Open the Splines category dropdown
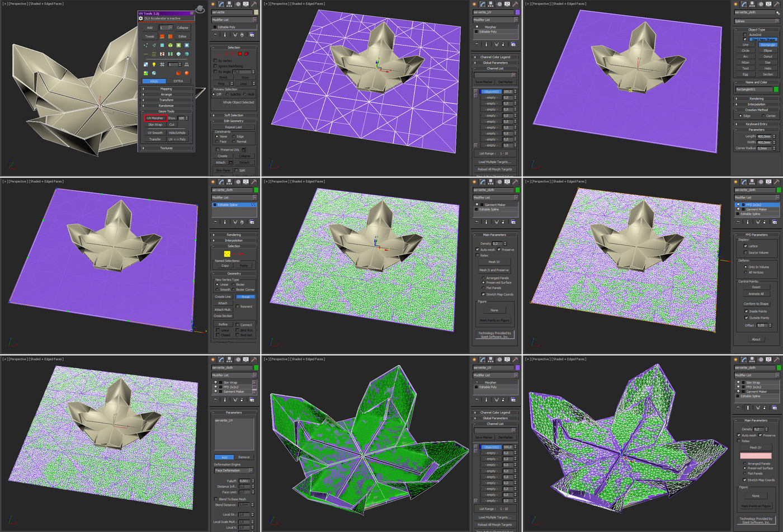783x532 pixels. point(757,21)
